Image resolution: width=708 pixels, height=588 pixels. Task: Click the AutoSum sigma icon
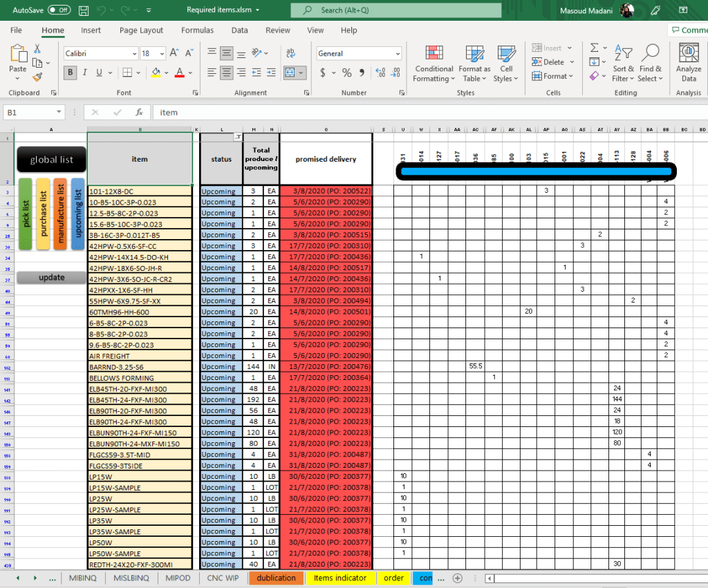(x=594, y=48)
